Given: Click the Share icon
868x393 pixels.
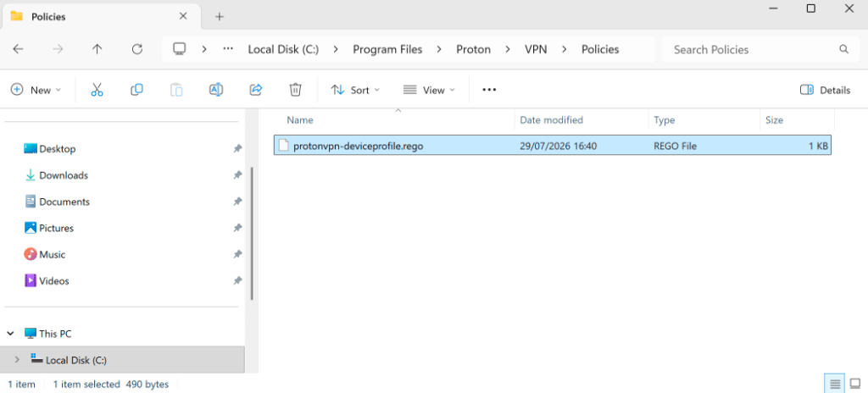Looking at the screenshot, I should coord(256,90).
